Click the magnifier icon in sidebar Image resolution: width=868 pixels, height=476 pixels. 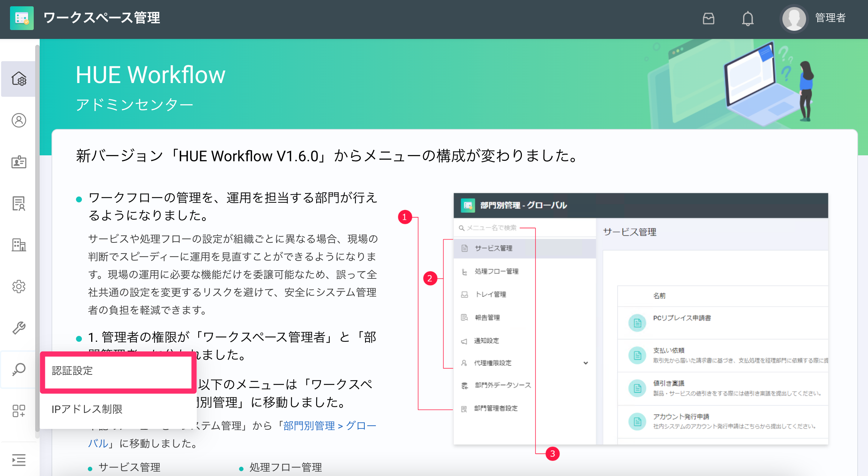(19, 369)
